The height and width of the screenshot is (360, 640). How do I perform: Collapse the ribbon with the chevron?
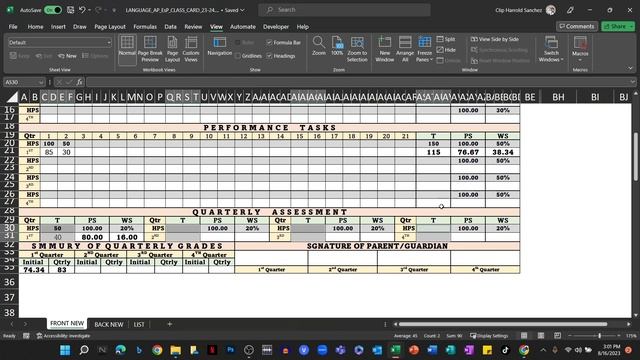tap(630, 68)
